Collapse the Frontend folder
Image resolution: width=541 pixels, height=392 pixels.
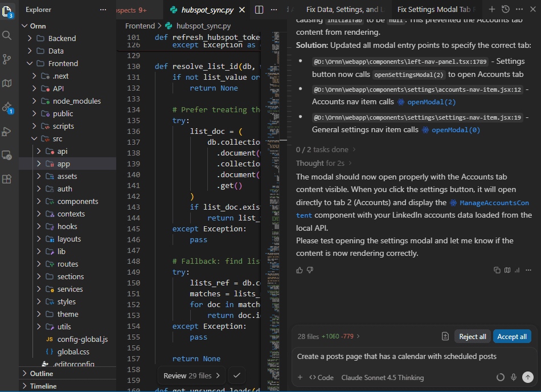(63, 63)
